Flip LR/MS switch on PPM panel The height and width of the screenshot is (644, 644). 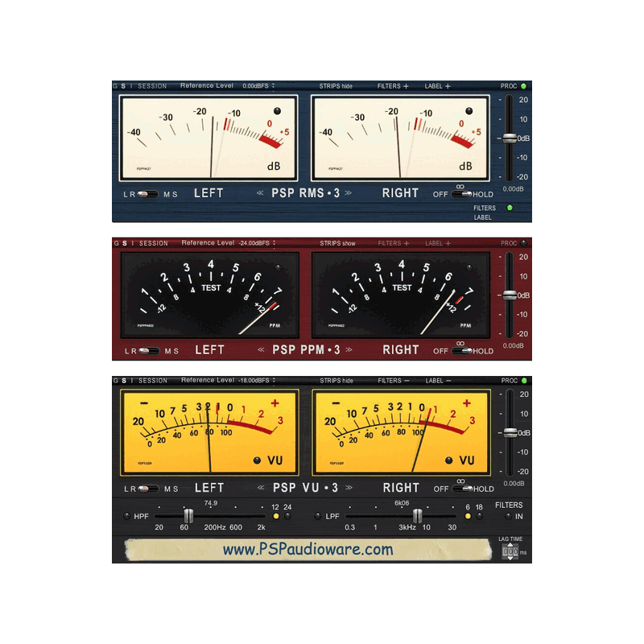[x=149, y=351]
